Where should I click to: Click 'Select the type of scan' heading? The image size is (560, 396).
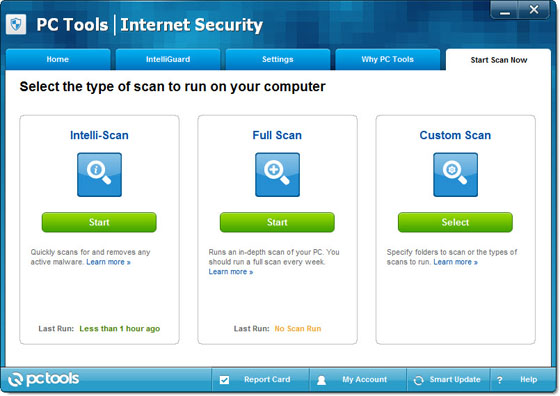coord(172,87)
